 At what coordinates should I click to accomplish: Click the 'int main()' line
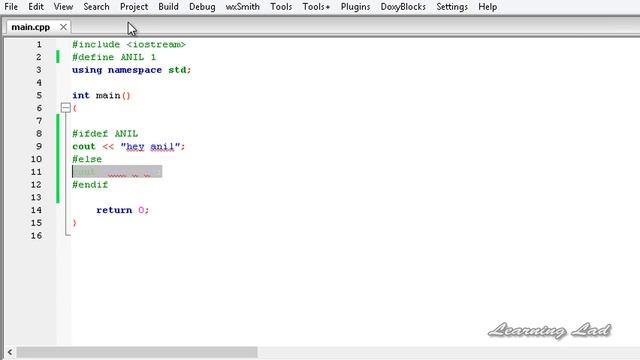click(x=101, y=96)
